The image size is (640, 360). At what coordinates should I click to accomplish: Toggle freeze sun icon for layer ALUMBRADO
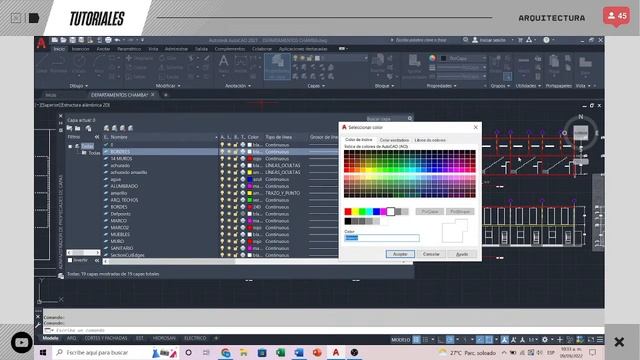pyautogui.click(x=229, y=186)
